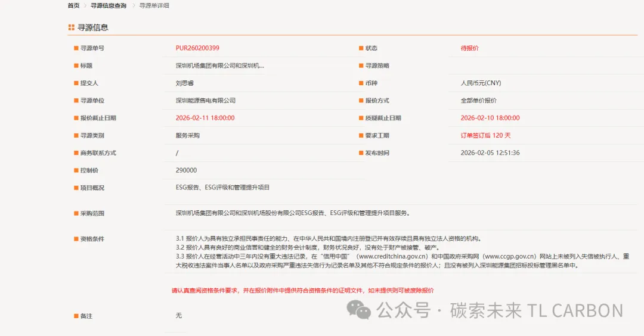Click the 币种 field label

(371, 83)
